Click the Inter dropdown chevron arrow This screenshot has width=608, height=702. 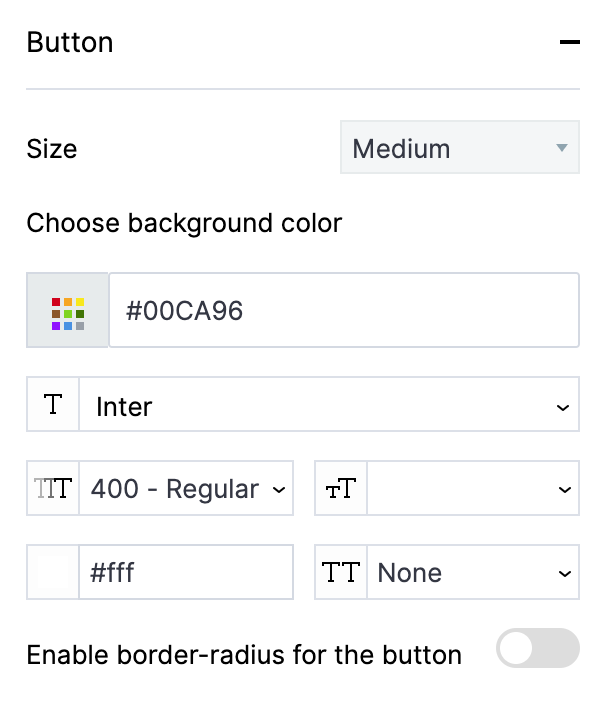563,406
